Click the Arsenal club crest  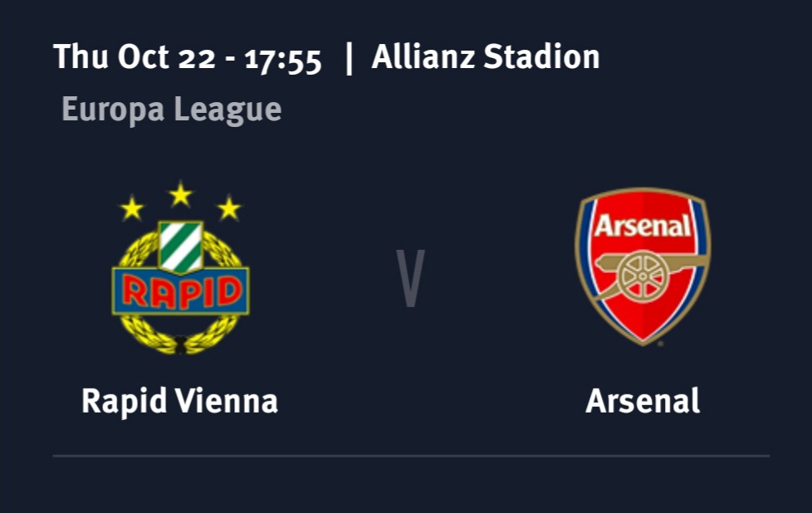click(x=643, y=266)
